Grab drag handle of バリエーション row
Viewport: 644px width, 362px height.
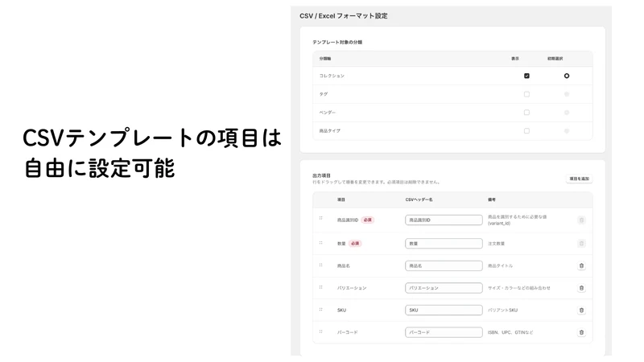click(320, 287)
